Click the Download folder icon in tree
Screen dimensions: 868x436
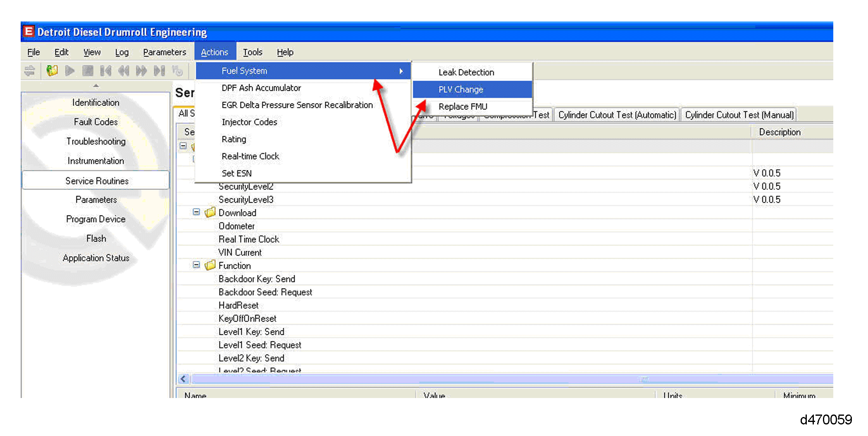(x=210, y=212)
